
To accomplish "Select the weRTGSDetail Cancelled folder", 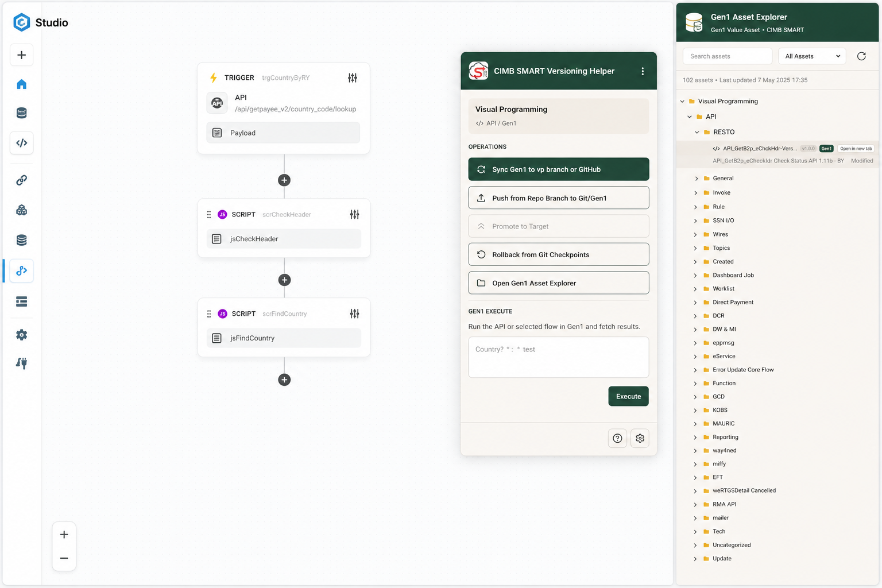I will [x=744, y=490].
